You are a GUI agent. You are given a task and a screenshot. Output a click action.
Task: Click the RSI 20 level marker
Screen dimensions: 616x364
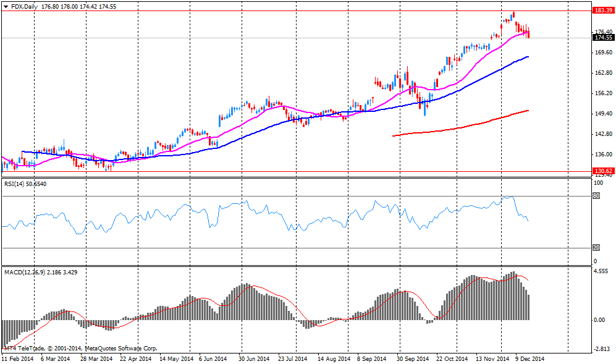click(596, 248)
